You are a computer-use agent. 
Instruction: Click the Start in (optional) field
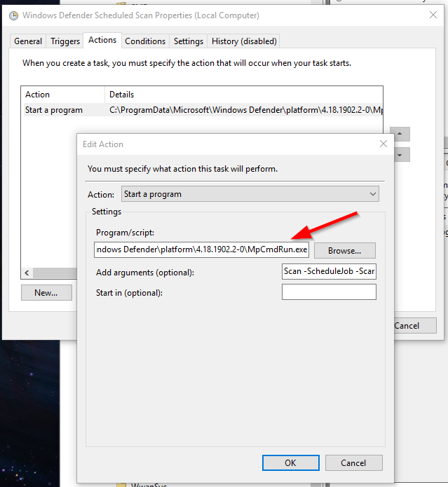(329, 292)
